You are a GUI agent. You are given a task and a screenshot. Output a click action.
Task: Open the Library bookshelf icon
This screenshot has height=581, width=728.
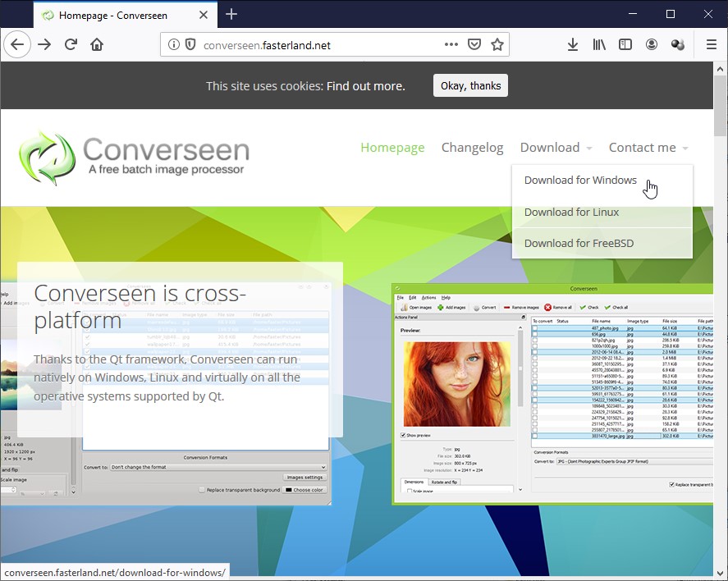[599, 45]
